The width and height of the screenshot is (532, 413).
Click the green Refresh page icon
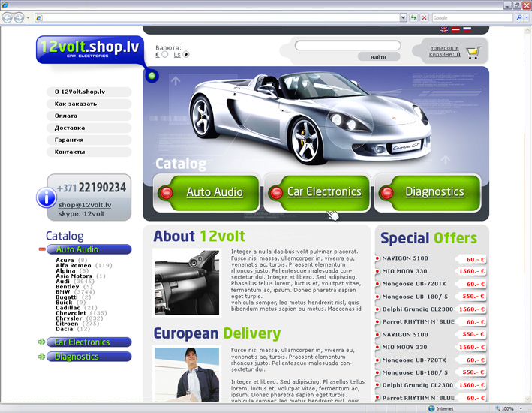point(413,18)
